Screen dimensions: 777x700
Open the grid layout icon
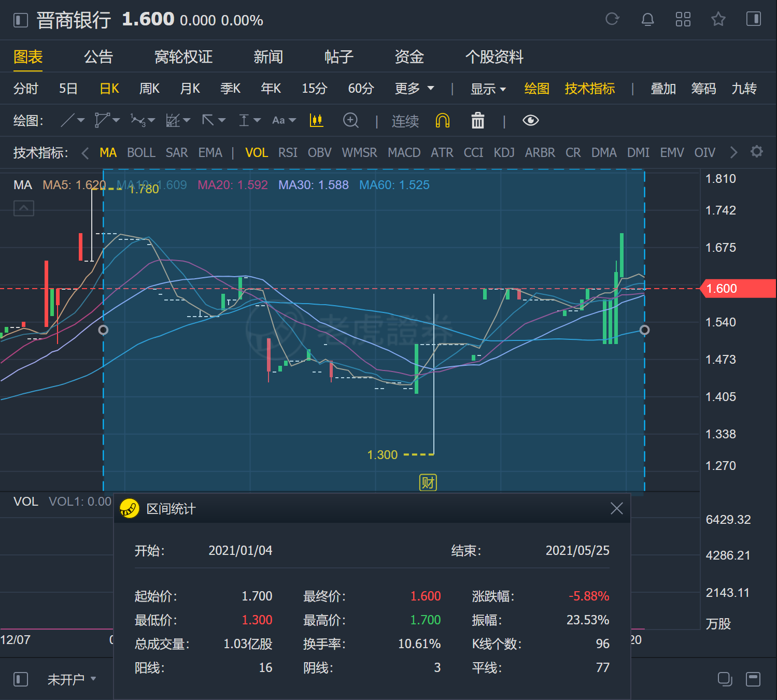coord(683,20)
